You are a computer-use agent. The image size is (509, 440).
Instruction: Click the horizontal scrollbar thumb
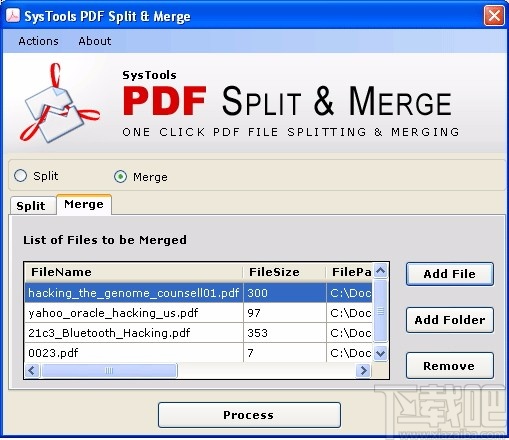tap(109, 370)
